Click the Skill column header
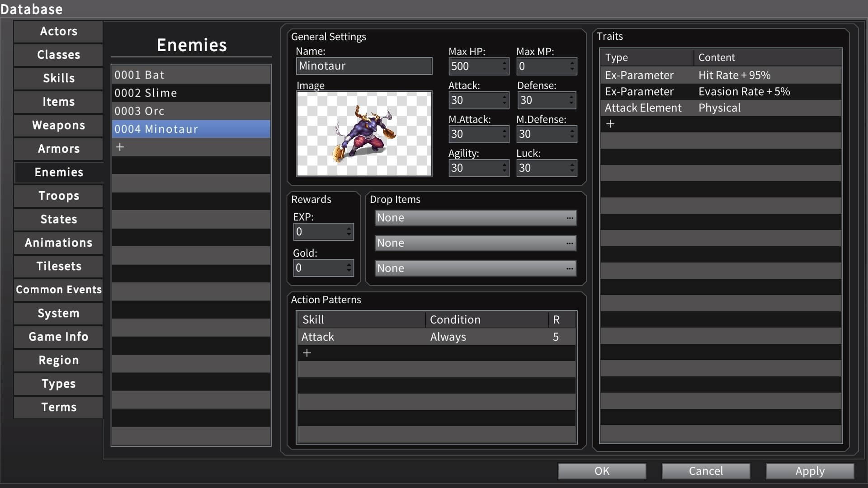 [x=361, y=320]
